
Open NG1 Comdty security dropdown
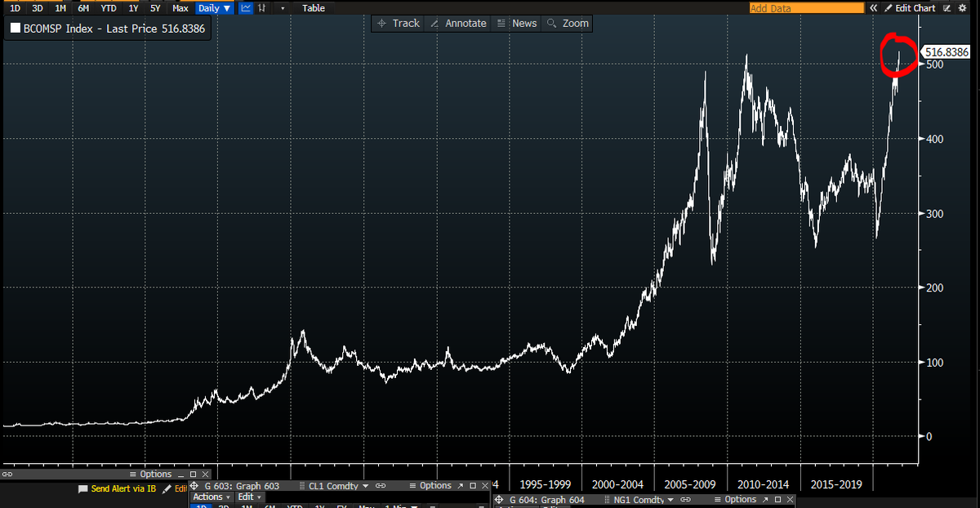[x=643, y=500]
